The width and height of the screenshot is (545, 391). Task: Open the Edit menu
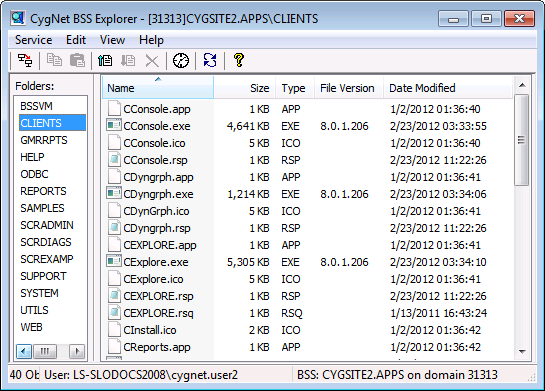click(x=76, y=40)
